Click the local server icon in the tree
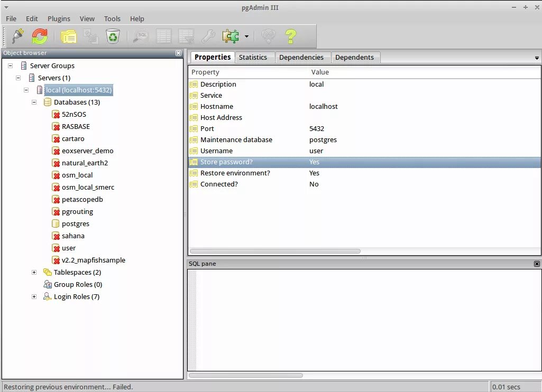The height and width of the screenshot is (392, 542). coord(40,90)
